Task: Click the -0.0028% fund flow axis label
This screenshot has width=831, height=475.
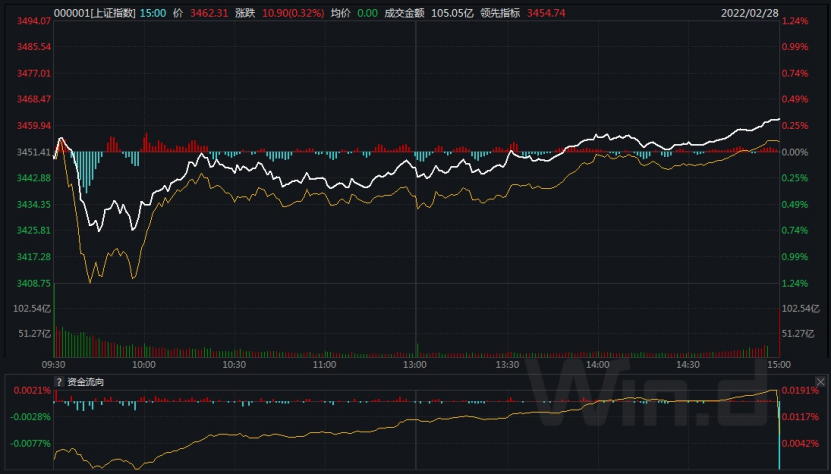Action: (31, 417)
